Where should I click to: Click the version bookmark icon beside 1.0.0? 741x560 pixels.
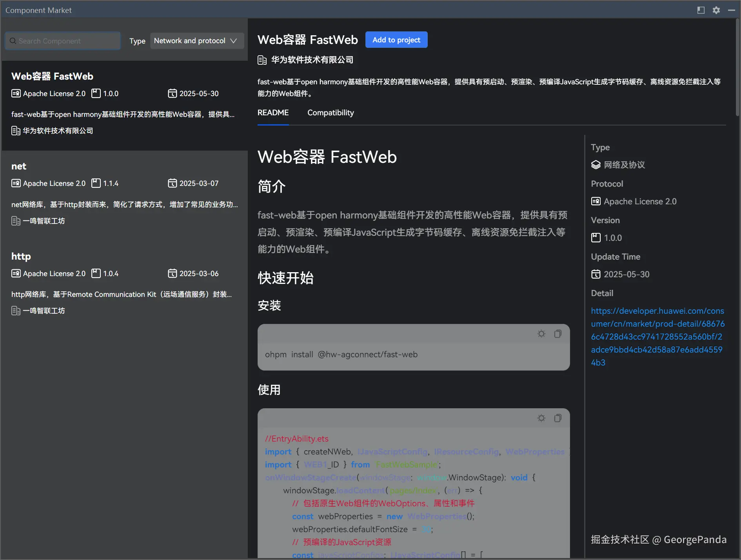96,93
